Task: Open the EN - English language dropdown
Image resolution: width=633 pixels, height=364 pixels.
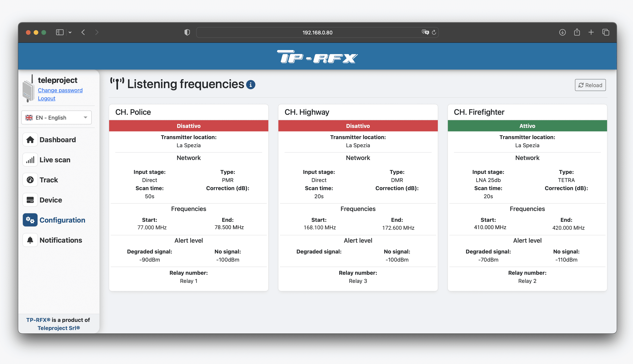Action: click(56, 117)
